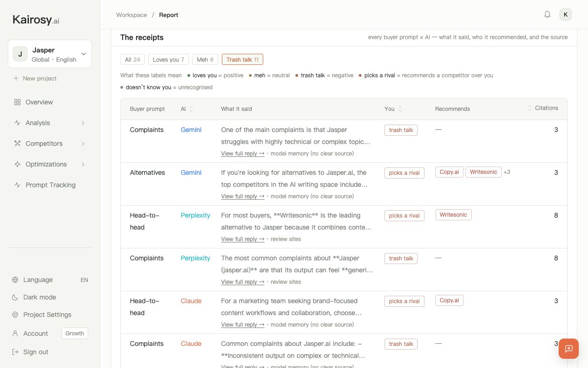Viewport: 588px width, 368px height.
Task: Open the Language EN setting
Action: (x=50, y=280)
